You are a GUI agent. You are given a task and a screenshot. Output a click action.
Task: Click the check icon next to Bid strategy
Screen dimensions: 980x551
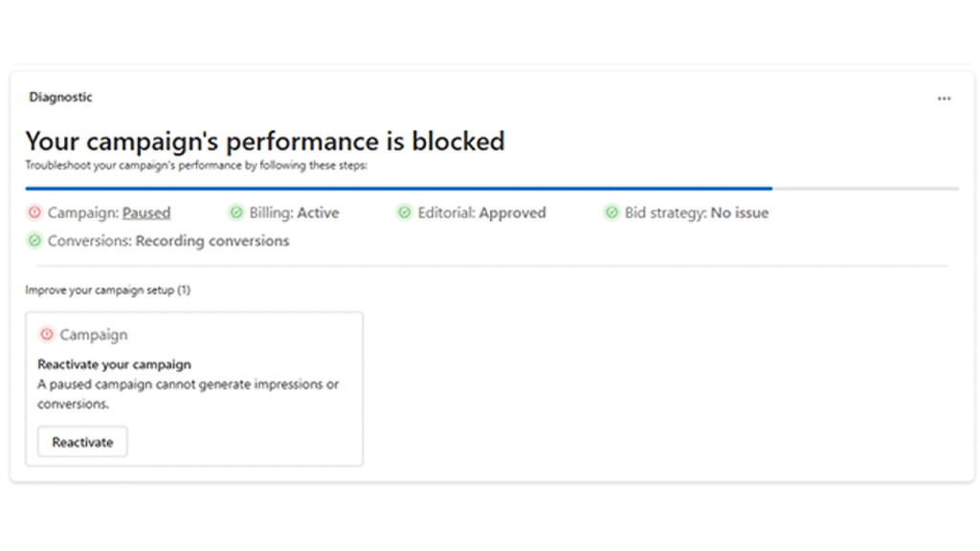pyautogui.click(x=612, y=212)
